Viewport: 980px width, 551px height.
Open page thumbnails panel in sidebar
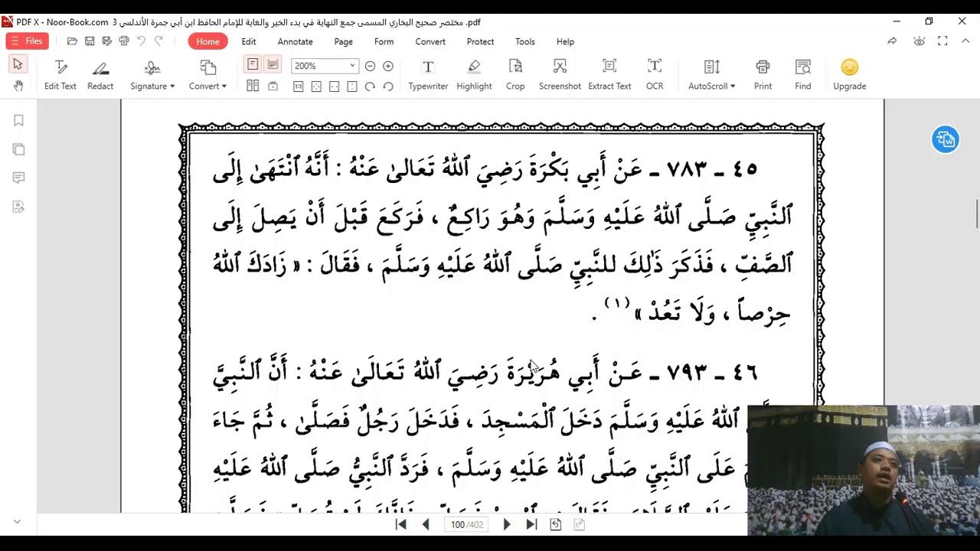[18, 149]
